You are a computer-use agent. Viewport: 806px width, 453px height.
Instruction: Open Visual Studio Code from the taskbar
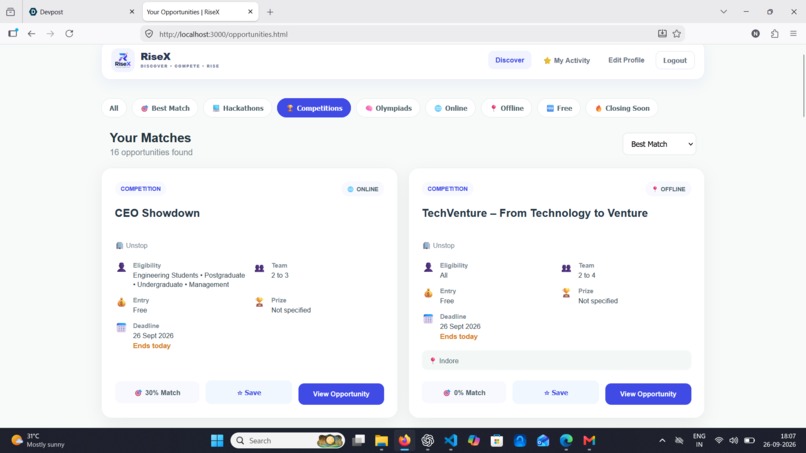450,441
